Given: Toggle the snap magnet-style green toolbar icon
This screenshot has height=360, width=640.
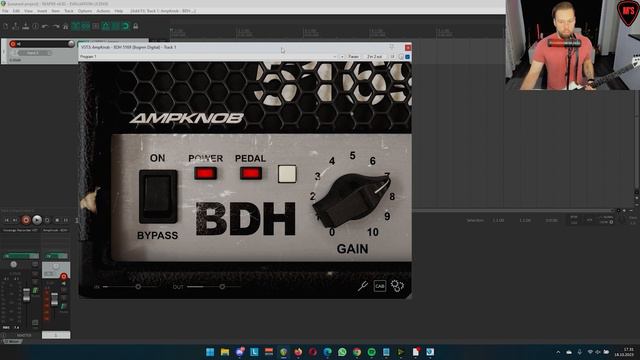Looking at the screenshot, I should click(x=126, y=26).
